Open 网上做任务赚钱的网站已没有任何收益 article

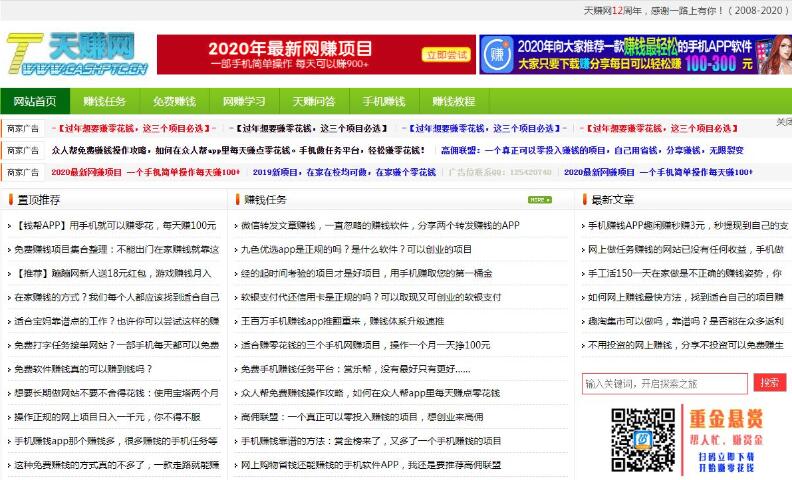pos(686,249)
